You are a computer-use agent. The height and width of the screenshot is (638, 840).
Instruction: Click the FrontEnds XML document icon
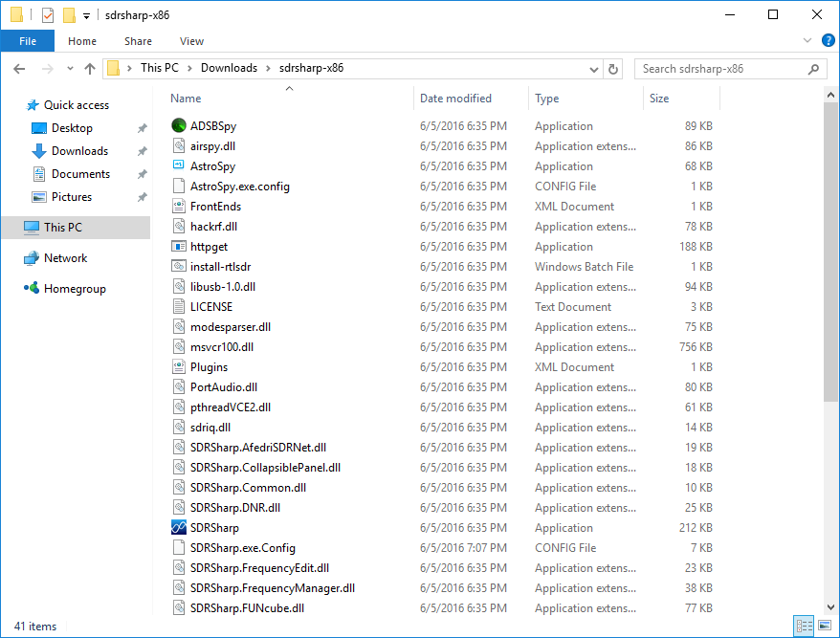coord(178,207)
